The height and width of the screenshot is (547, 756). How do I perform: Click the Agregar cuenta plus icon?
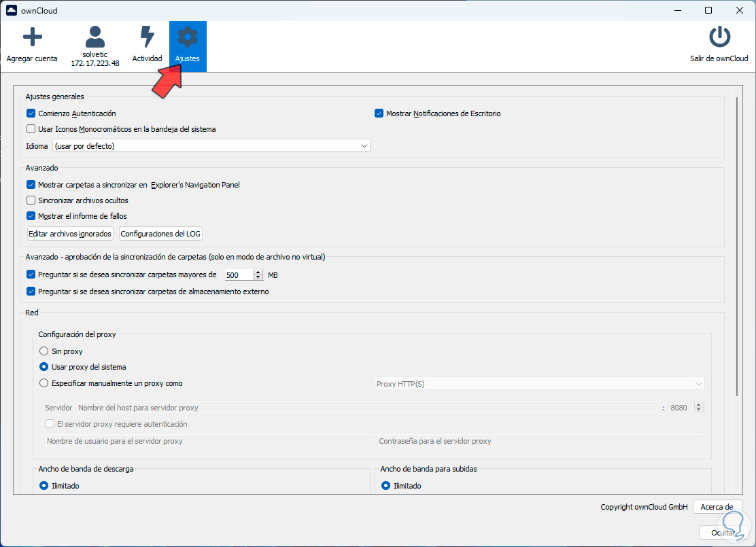coord(33,37)
